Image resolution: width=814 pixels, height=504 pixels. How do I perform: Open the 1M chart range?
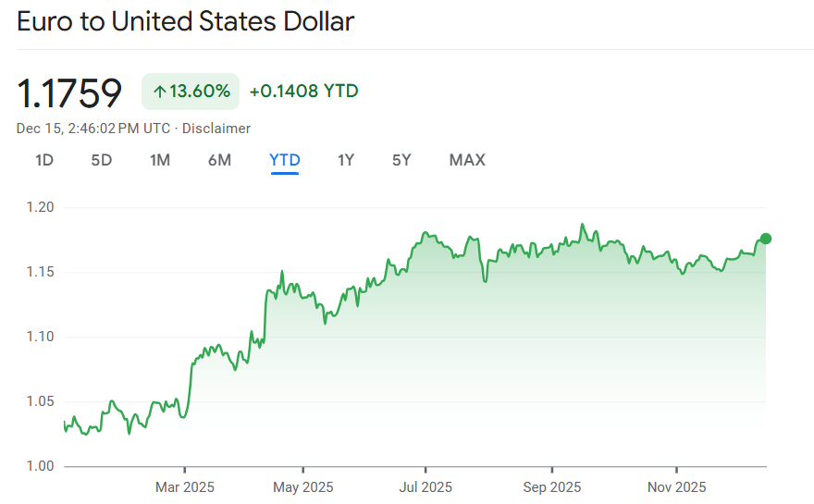tap(160, 160)
